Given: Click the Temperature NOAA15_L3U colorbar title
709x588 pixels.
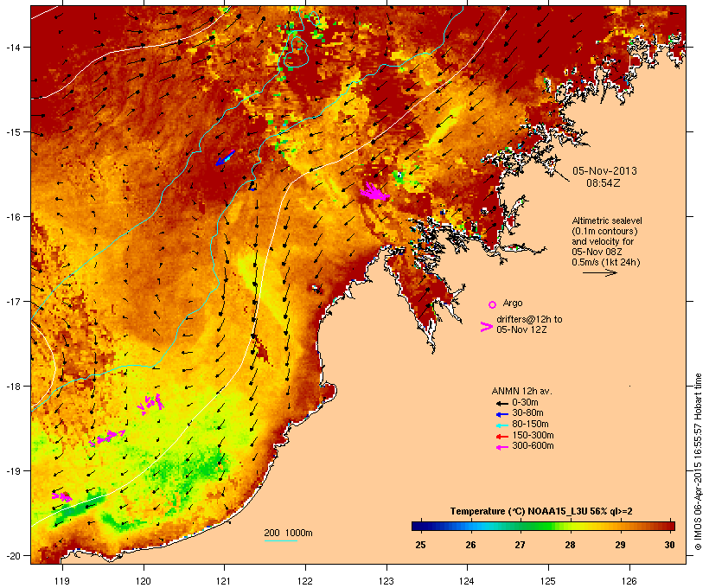Looking at the screenshot, I should 541,512.
